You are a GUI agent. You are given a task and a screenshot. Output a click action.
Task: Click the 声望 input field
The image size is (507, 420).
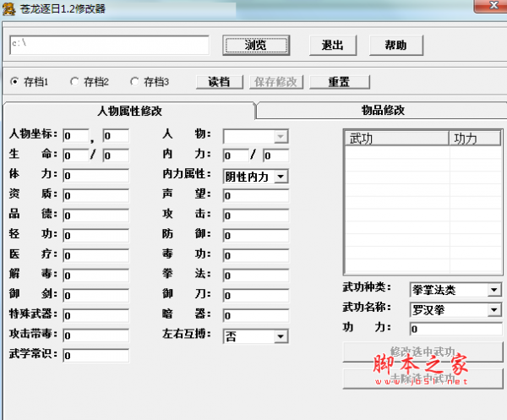(x=256, y=195)
